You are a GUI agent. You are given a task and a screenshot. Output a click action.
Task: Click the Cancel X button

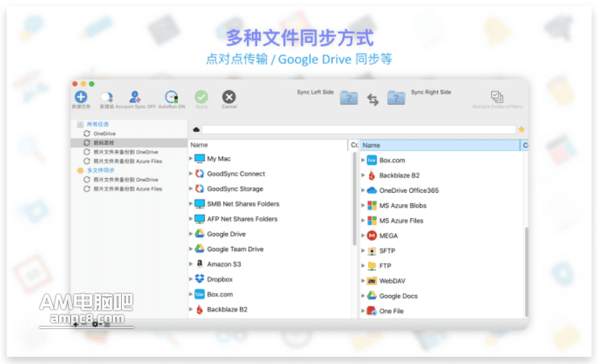(229, 97)
